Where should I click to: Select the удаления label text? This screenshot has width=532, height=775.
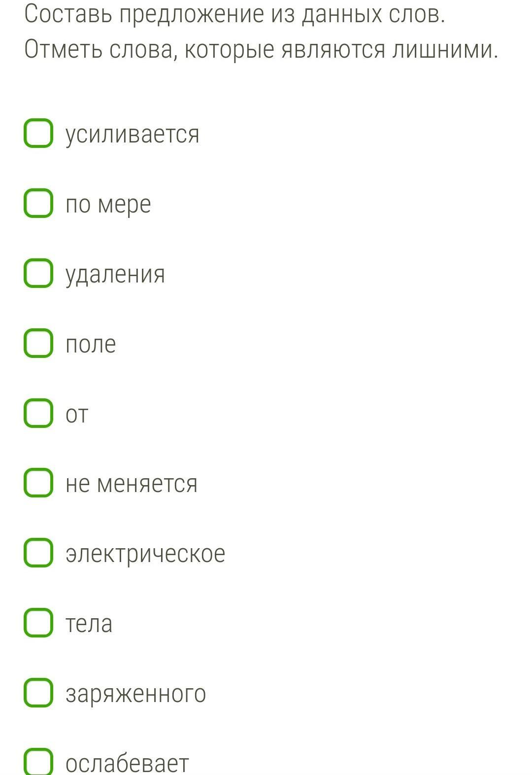(x=115, y=275)
